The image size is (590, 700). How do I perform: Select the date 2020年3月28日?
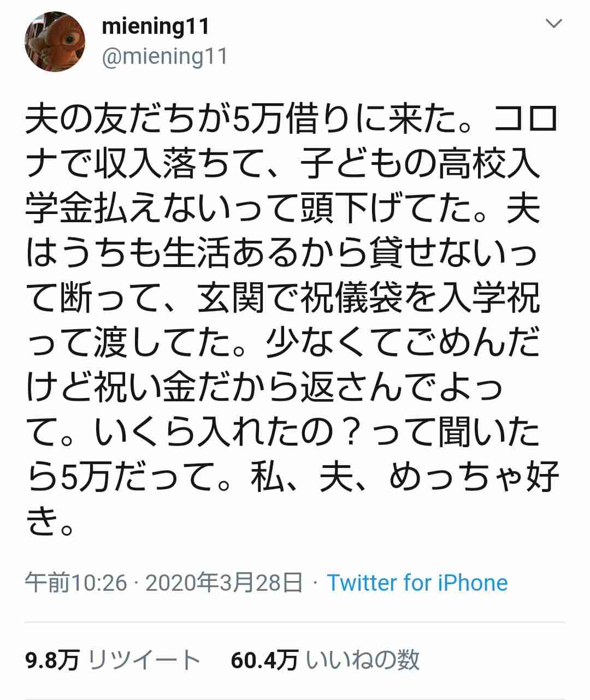(224, 583)
